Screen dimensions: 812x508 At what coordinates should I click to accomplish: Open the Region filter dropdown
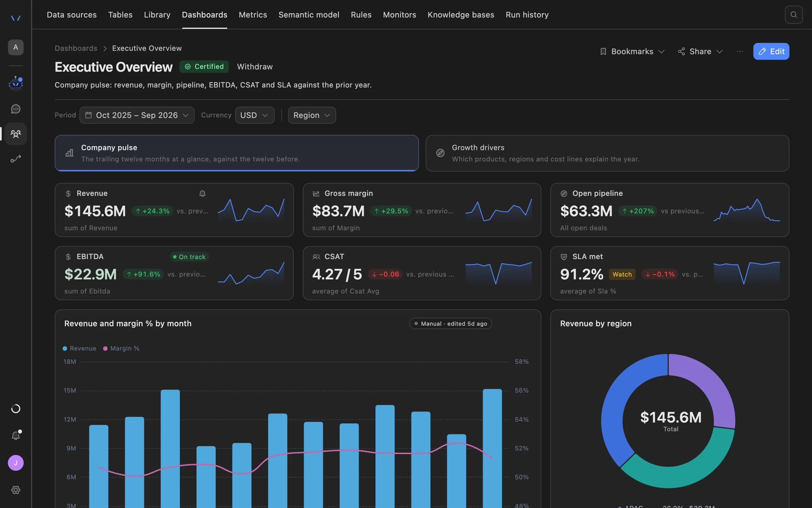pyautogui.click(x=312, y=115)
